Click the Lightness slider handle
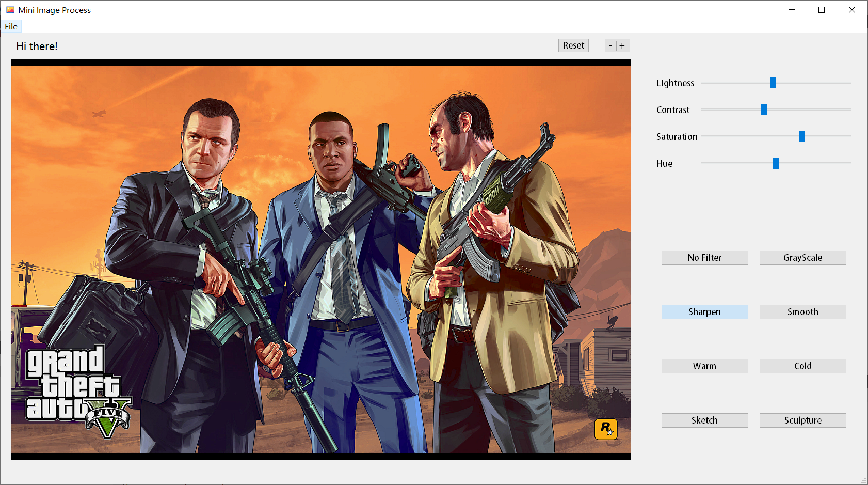The height and width of the screenshot is (485, 868). 773,83
